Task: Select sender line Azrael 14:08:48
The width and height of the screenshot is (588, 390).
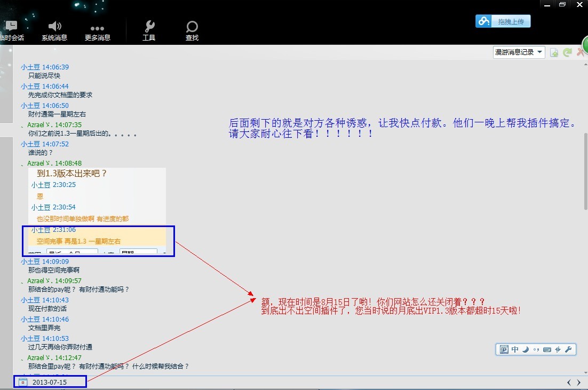Action: (x=52, y=163)
